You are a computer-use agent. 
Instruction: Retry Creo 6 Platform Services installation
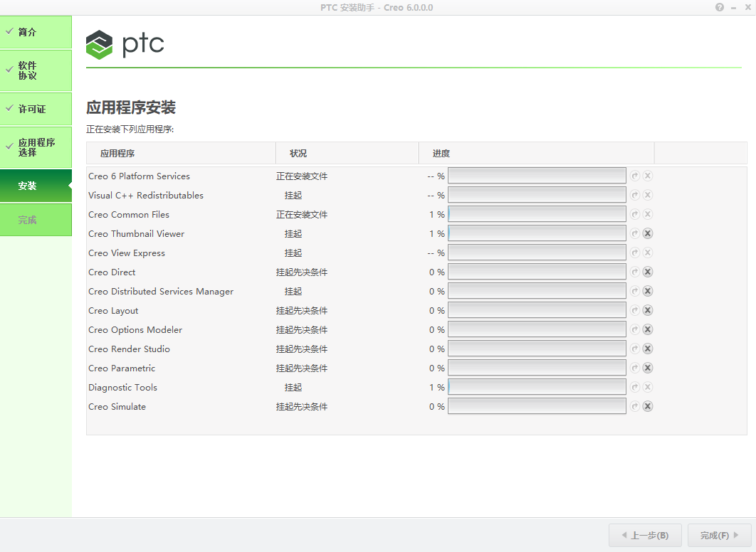point(634,175)
